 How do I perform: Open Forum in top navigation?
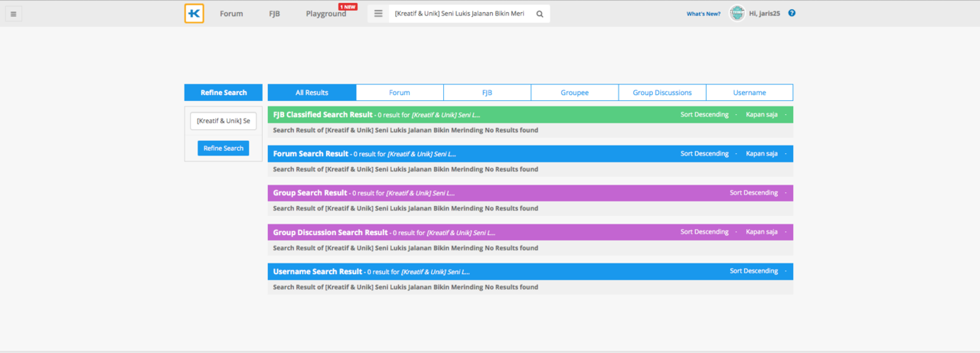click(231, 14)
